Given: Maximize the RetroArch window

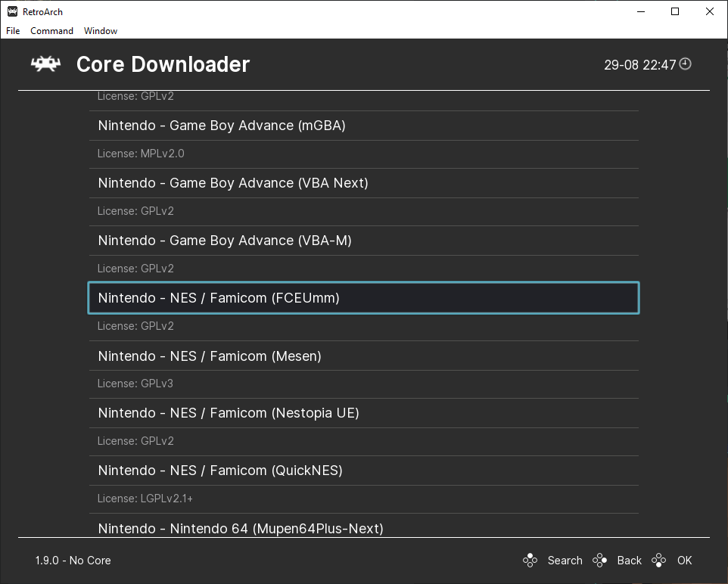Looking at the screenshot, I should (675, 11).
